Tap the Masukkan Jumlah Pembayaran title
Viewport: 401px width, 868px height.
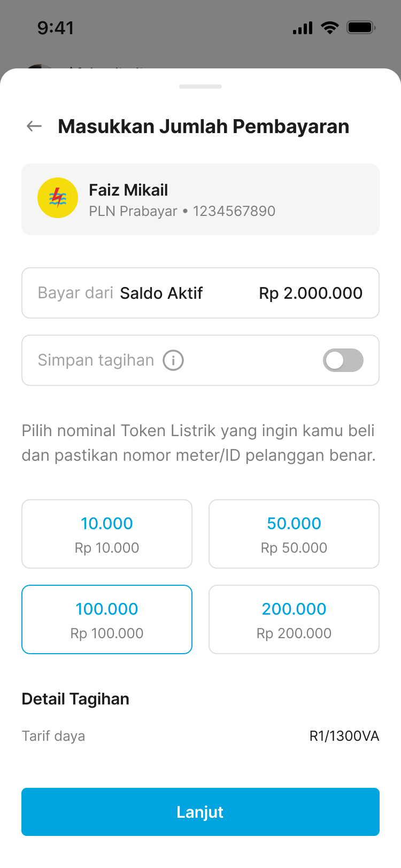click(x=204, y=127)
